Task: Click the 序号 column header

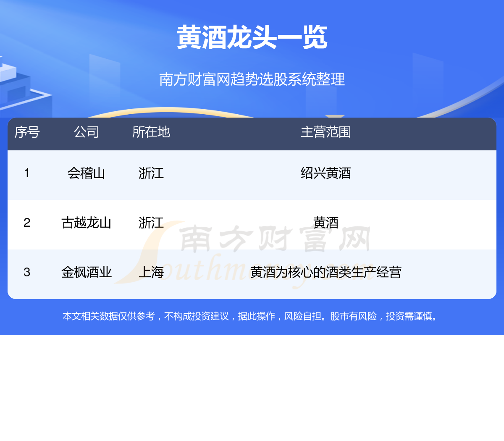Action: pos(27,132)
